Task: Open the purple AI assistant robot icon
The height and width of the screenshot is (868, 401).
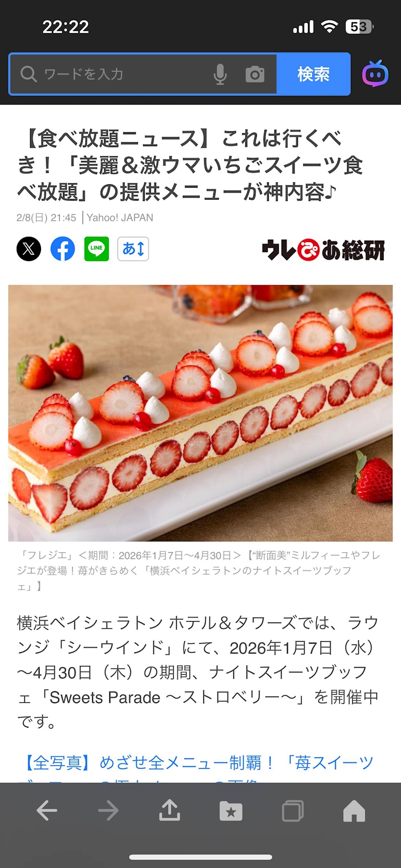Action: pos(375,74)
